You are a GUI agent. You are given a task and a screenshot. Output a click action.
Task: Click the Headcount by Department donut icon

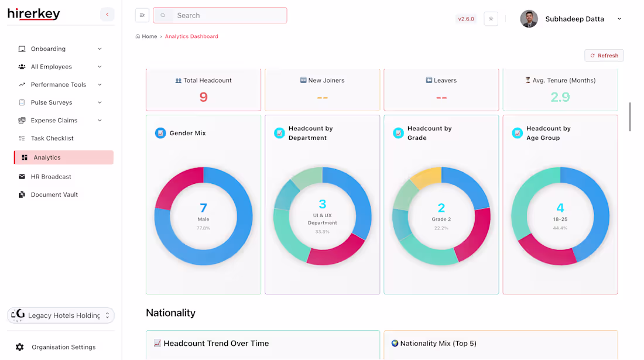280,133
